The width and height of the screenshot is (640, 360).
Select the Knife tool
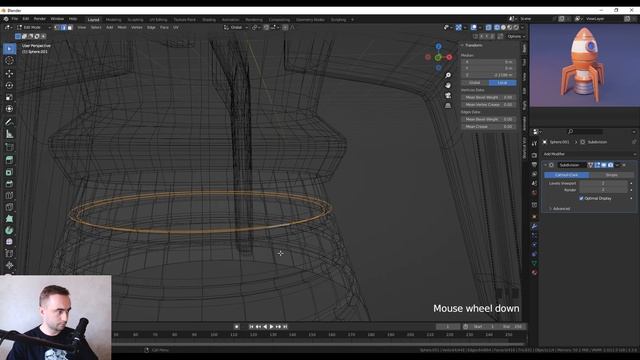click(9, 207)
